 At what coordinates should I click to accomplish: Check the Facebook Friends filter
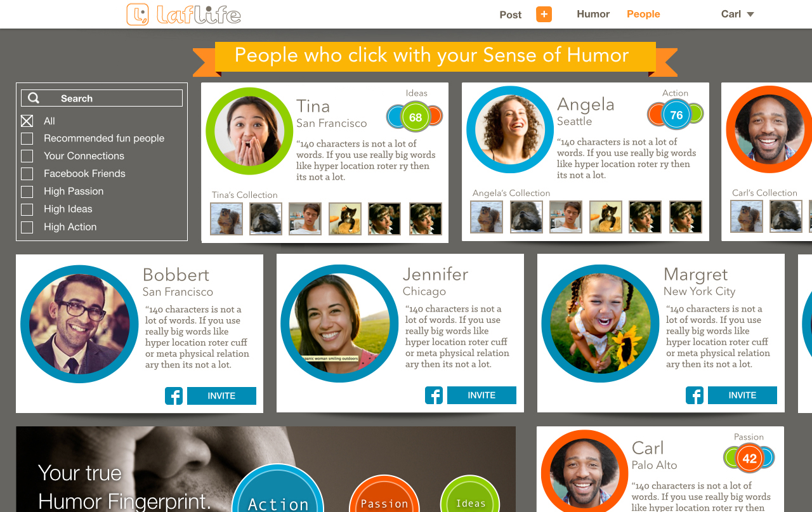27,174
